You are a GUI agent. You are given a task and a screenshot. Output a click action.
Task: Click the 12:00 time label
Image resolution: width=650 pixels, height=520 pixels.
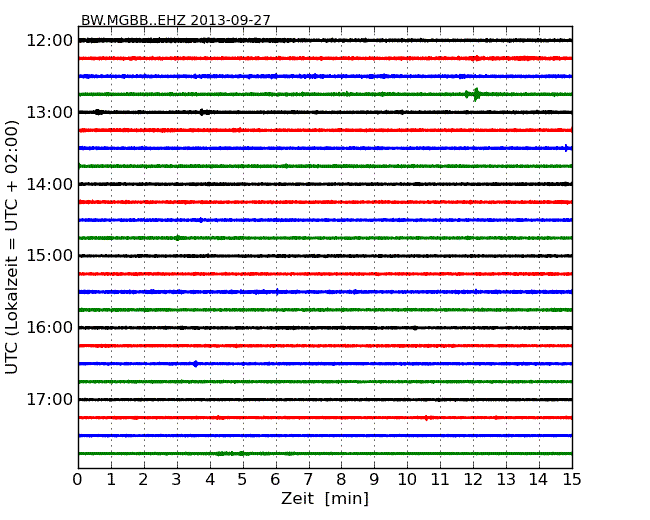pos(50,41)
